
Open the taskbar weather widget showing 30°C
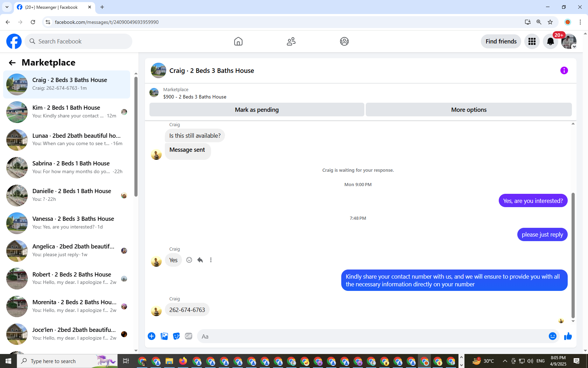point(483,361)
